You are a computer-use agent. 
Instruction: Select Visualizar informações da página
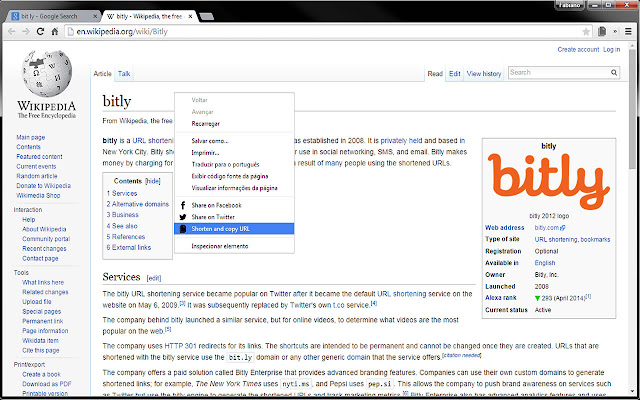pyautogui.click(x=234, y=188)
